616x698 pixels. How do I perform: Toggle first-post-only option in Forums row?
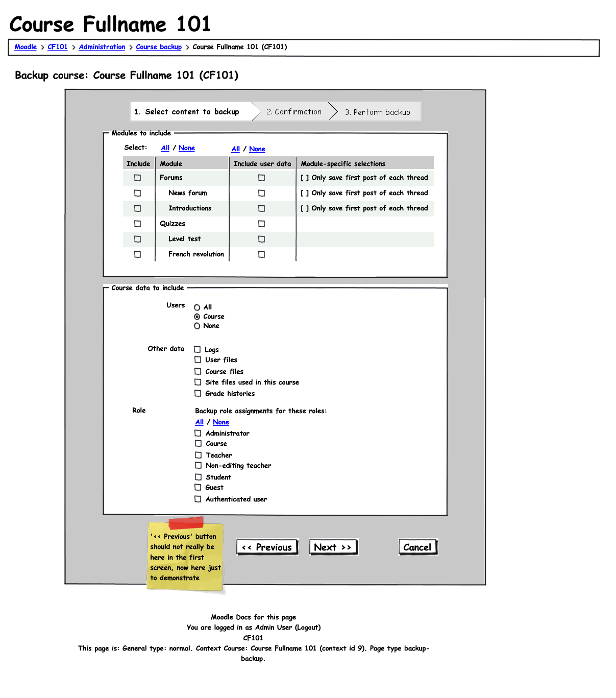tap(305, 178)
